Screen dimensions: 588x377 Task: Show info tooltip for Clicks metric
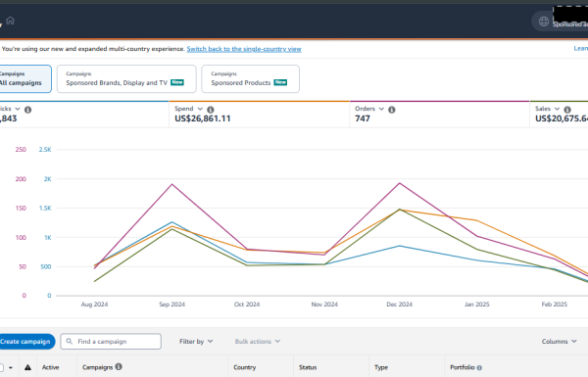27,110
